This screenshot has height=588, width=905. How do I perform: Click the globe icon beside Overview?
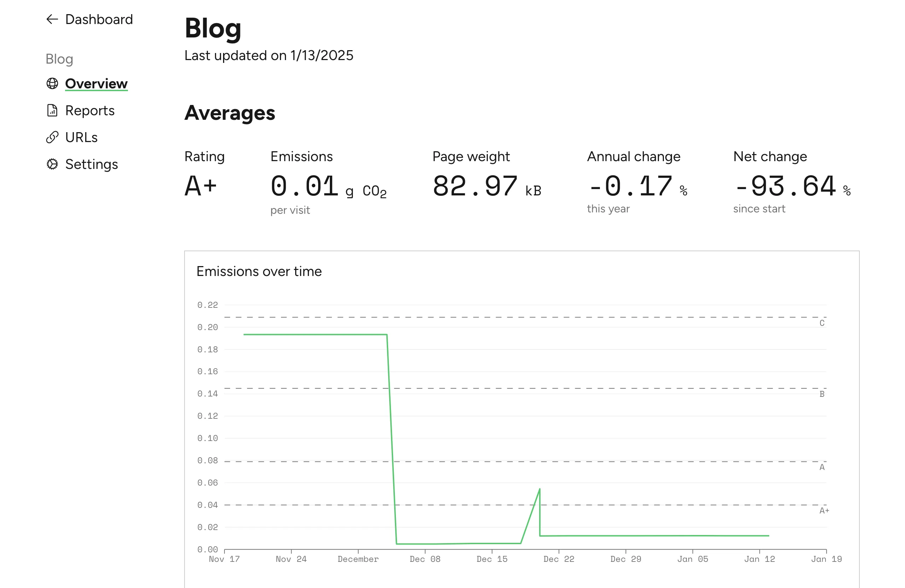52,84
